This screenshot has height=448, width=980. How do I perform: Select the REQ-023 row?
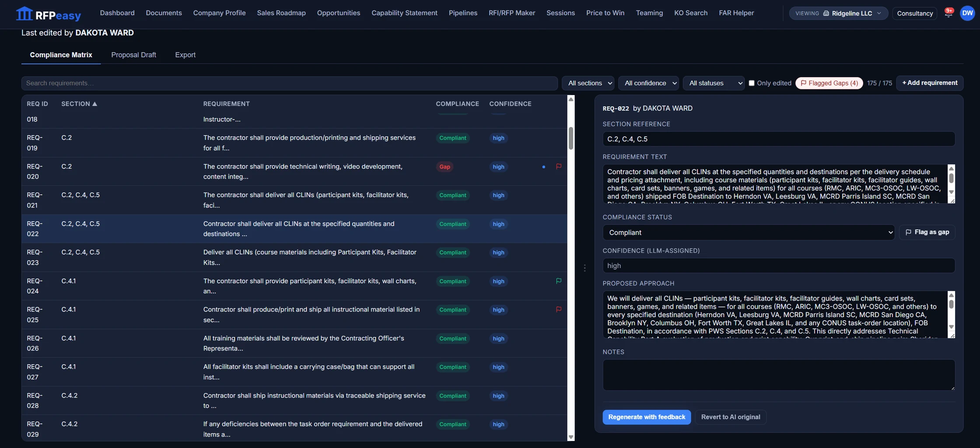coord(294,258)
